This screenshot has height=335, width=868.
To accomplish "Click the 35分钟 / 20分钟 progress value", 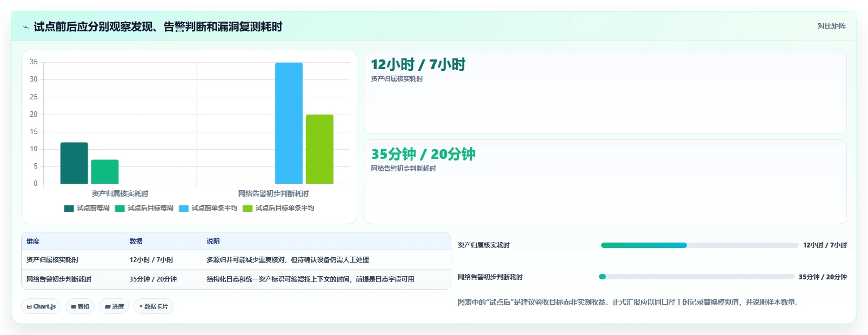I will tap(823, 277).
